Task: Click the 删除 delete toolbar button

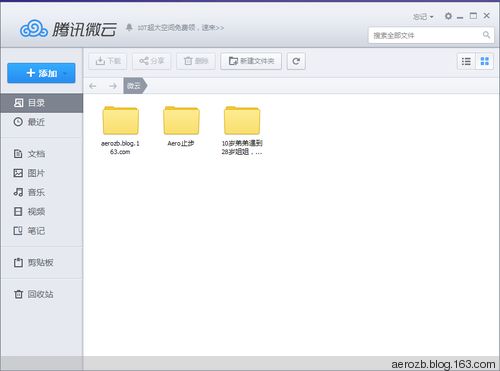Action: pyautogui.click(x=196, y=61)
